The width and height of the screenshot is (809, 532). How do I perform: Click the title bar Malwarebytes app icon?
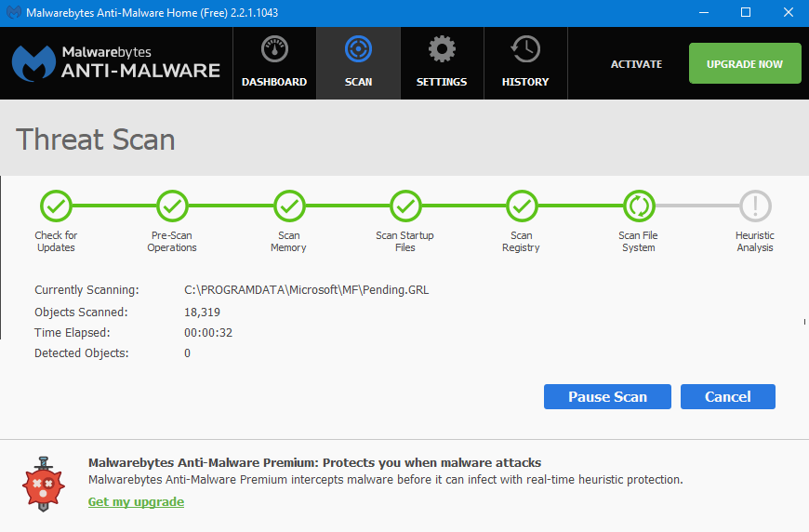click(x=13, y=12)
